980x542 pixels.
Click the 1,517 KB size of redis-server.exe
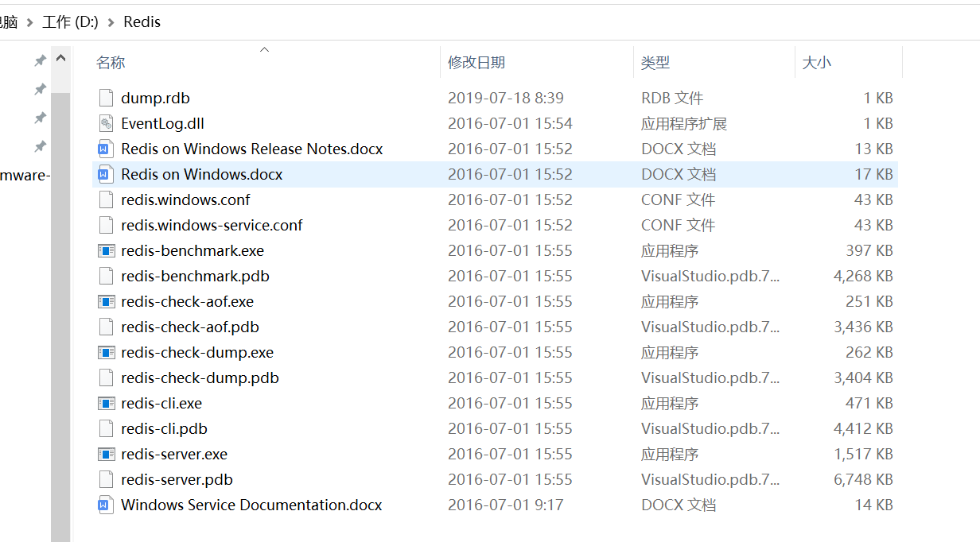click(x=863, y=454)
